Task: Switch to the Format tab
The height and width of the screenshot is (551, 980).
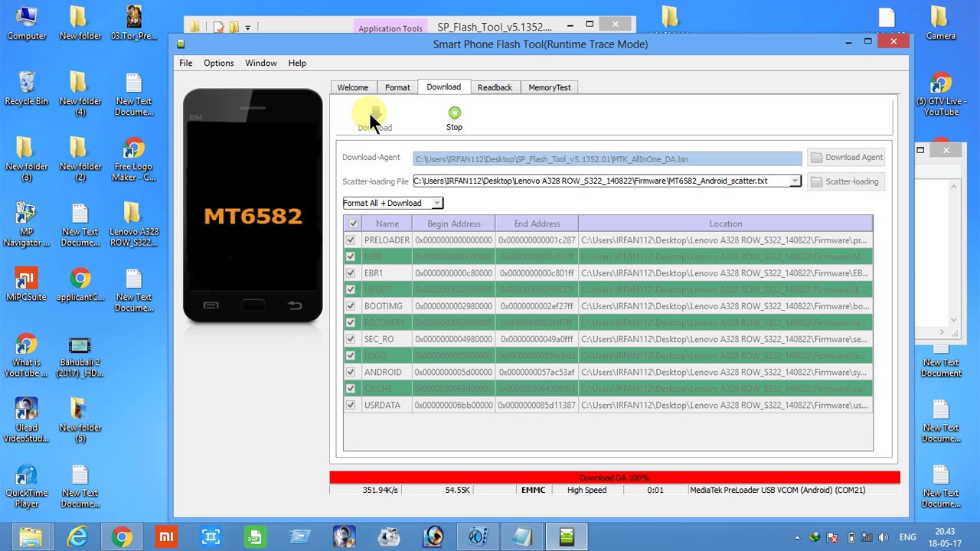Action: (397, 87)
